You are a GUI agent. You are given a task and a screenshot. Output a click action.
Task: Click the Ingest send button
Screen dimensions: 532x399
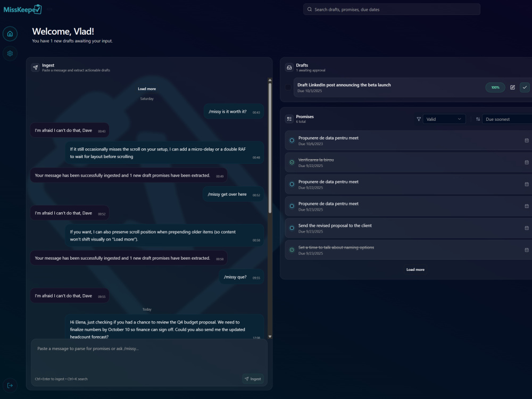point(253,379)
